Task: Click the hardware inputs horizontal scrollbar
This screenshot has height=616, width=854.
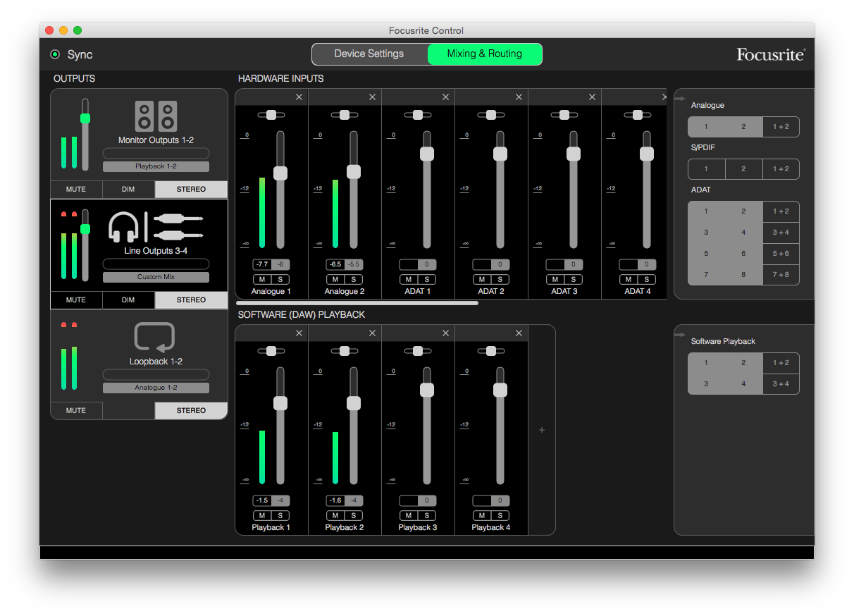Action: pyautogui.click(x=357, y=303)
